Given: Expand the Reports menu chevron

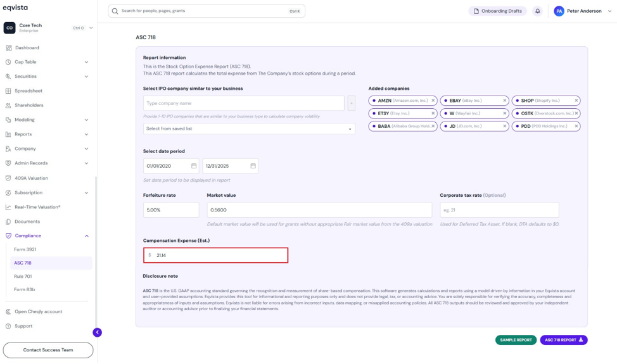Looking at the screenshot, I should [x=86, y=134].
